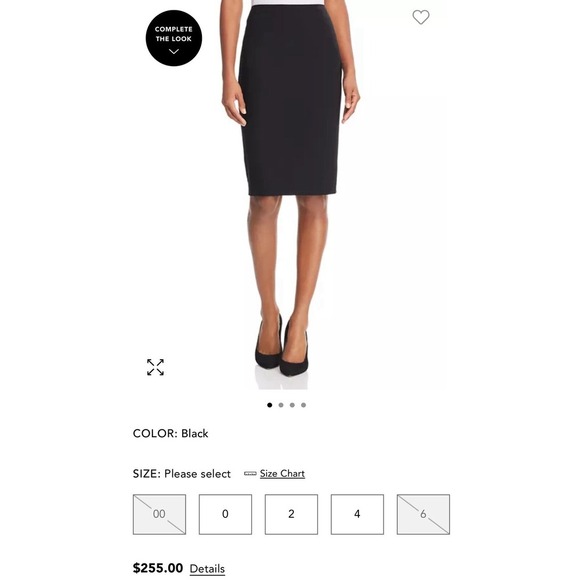580x580 pixels.
Task: Select size 0
Action: [x=225, y=514]
